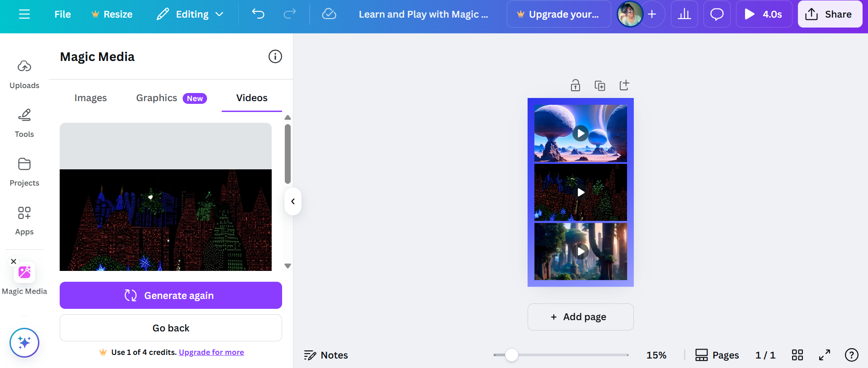The image size is (868, 368).
Task: Open the grid view icon
Action: [x=797, y=355]
